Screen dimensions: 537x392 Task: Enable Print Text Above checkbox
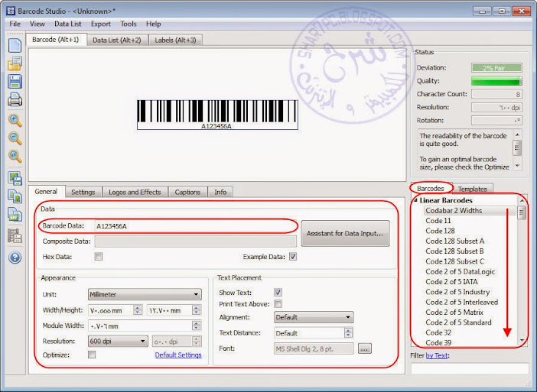tap(278, 304)
